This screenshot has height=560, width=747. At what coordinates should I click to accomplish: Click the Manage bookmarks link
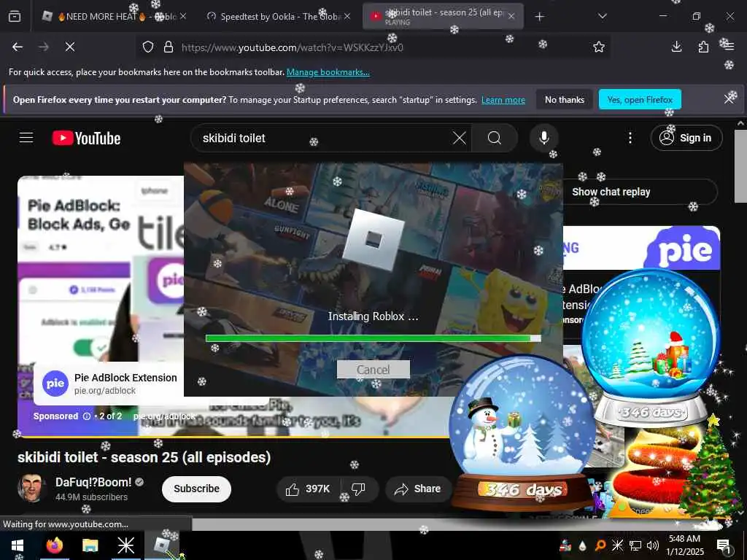(x=328, y=72)
